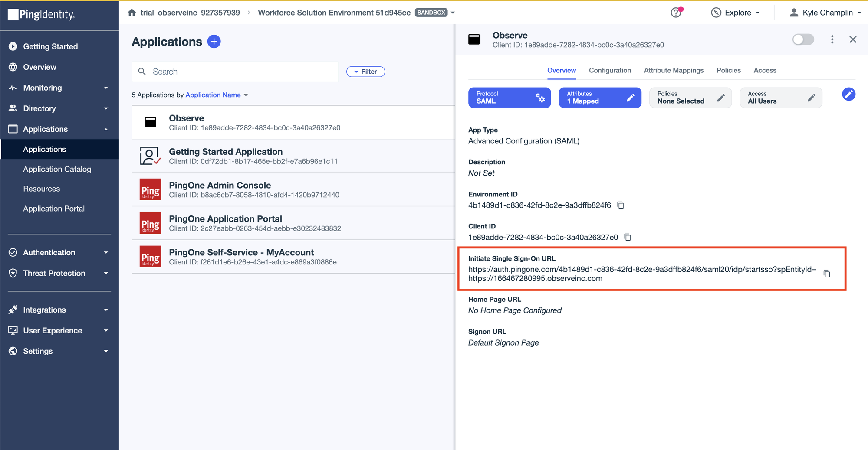Click the Getting Started play icon
Image resolution: width=868 pixels, height=450 pixels.
click(13, 46)
